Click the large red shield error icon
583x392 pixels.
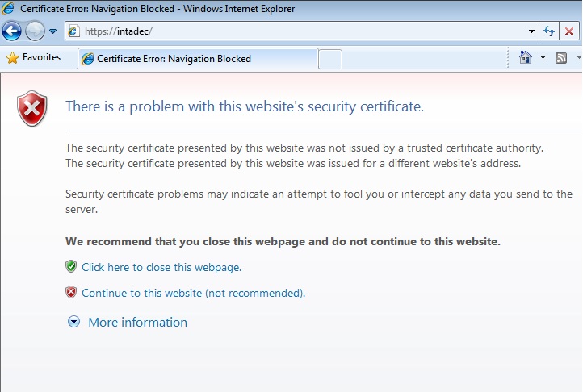coord(32,109)
